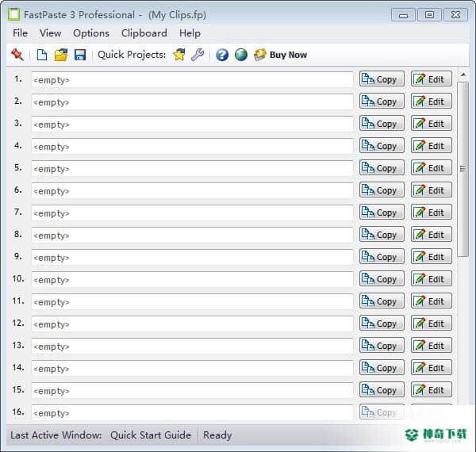Click the Buy Now toolbar button
Viewport: 476px width, 452px height.
(281, 55)
